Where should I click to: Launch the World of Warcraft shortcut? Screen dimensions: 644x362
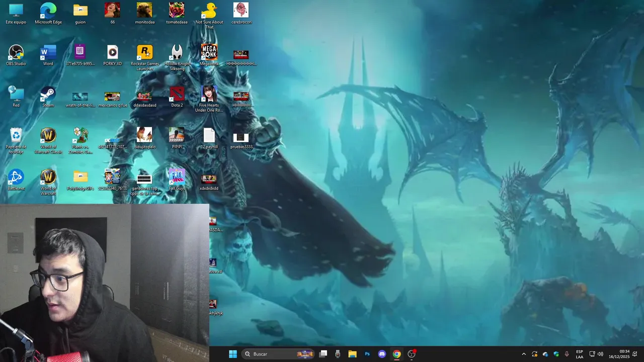[48, 183]
